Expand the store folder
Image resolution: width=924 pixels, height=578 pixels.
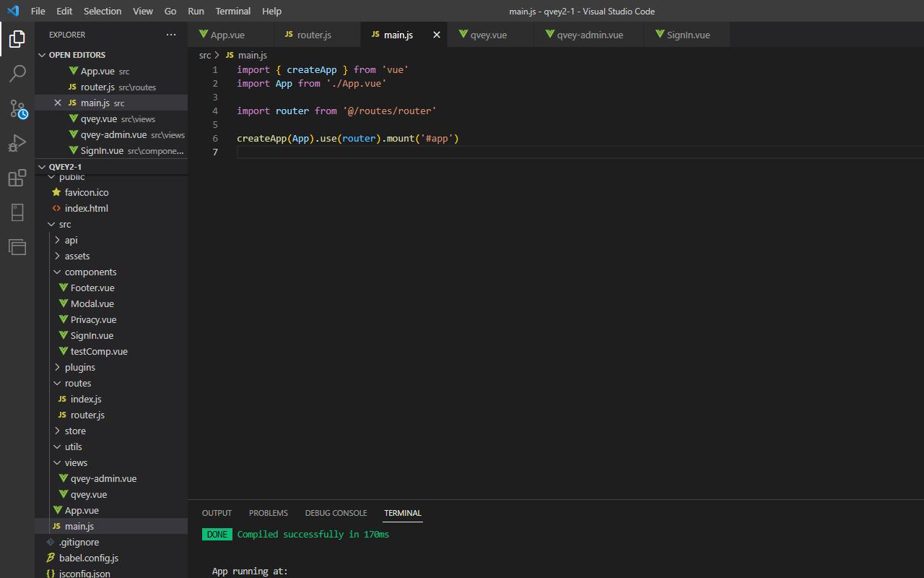point(58,431)
